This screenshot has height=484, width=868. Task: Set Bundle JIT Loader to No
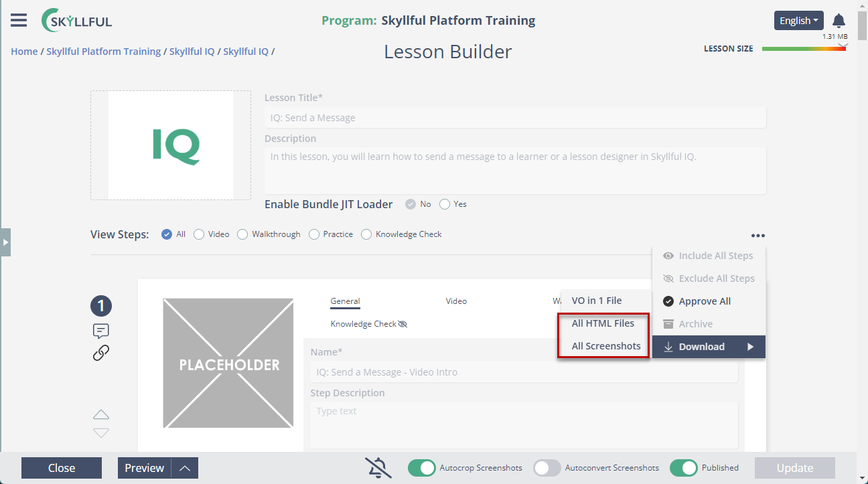pos(411,204)
